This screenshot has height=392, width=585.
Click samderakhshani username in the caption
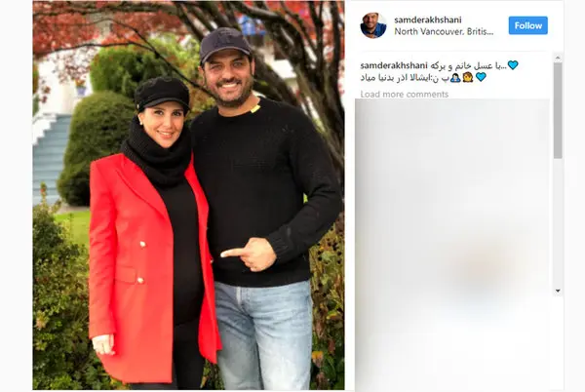tap(394, 65)
